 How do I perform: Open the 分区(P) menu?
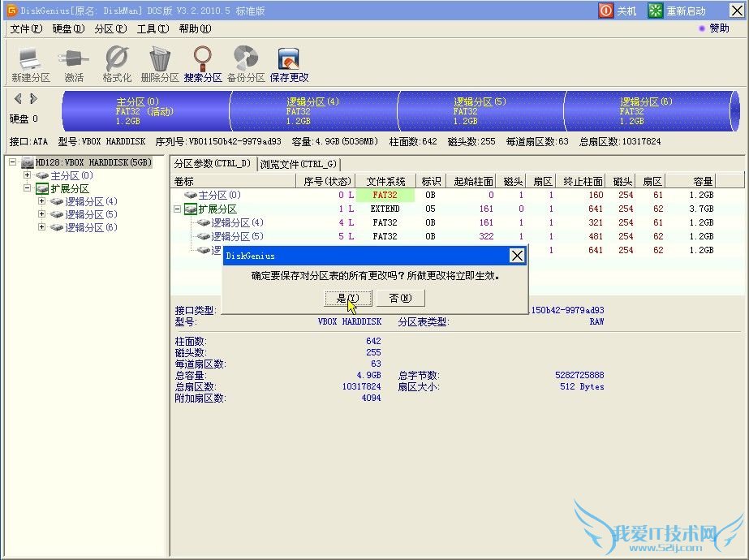click(x=110, y=28)
